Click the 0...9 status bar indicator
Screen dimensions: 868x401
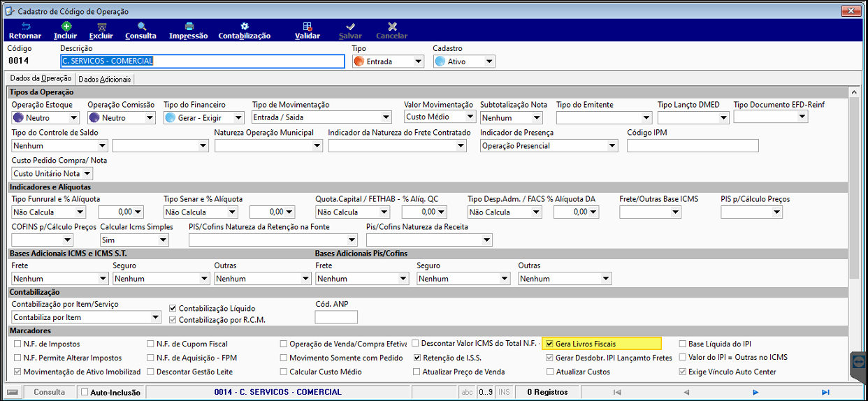(486, 392)
